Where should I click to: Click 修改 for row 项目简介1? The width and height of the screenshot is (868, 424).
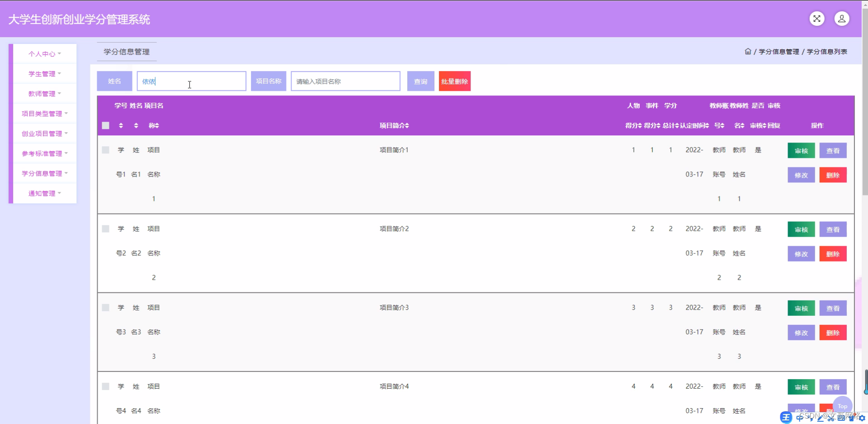coord(801,175)
